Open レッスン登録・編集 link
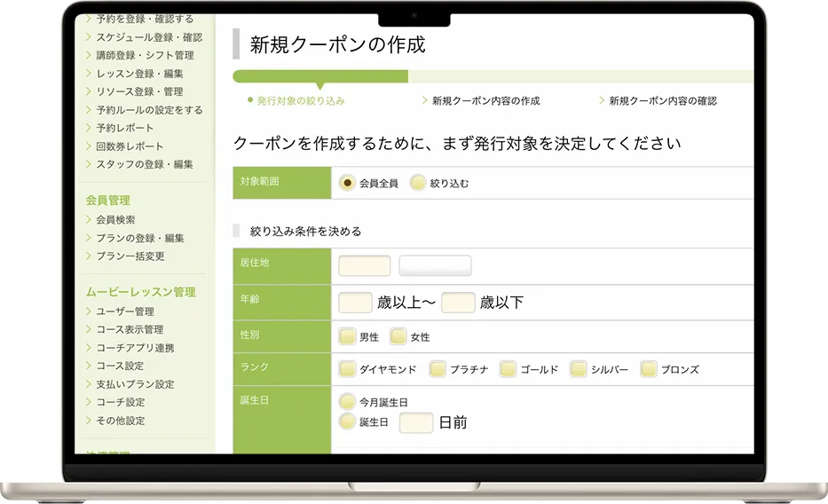828x504 pixels. click(139, 74)
